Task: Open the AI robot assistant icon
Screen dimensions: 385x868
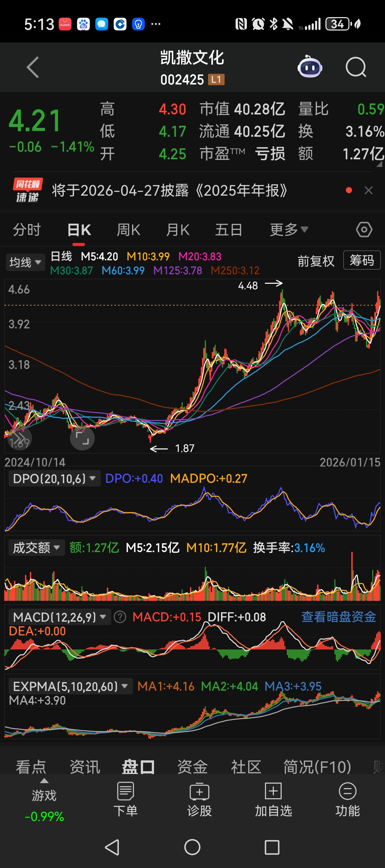Action: 310,66
